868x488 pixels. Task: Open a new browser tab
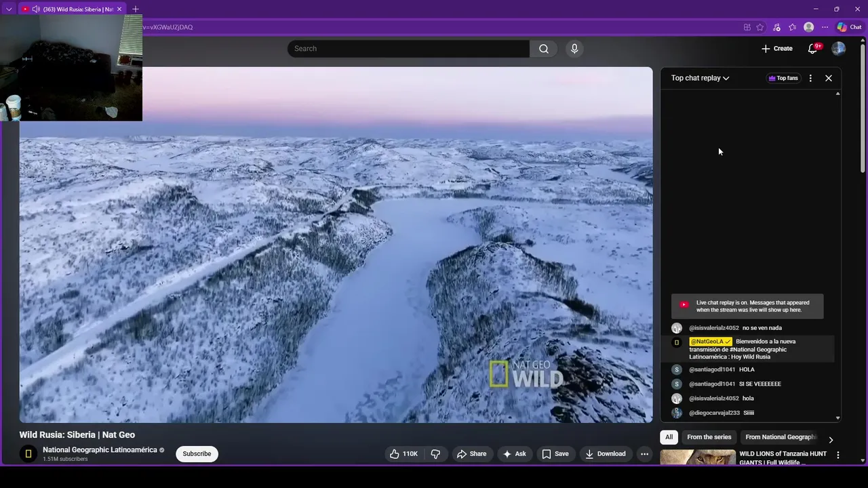135,9
